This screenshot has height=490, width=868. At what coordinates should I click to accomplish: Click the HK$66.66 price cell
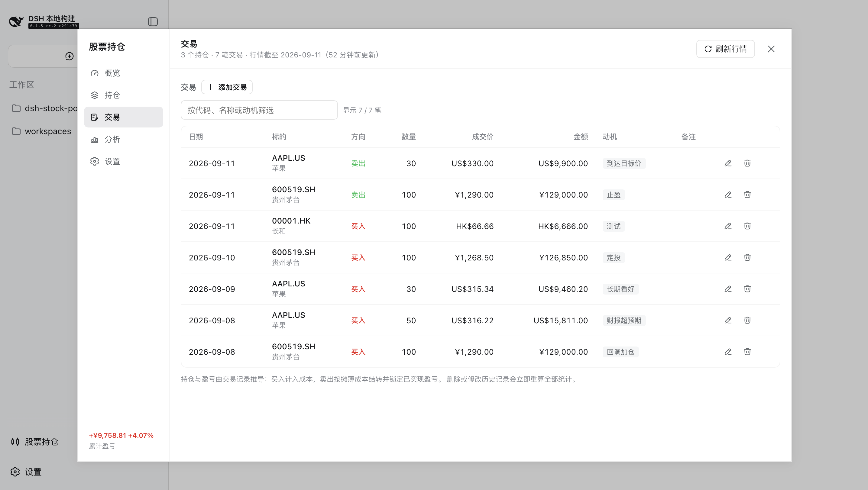click(475, 226)
